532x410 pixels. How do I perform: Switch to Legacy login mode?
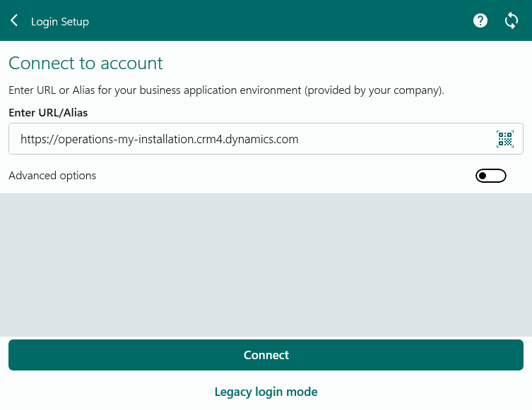pos(266,392)
